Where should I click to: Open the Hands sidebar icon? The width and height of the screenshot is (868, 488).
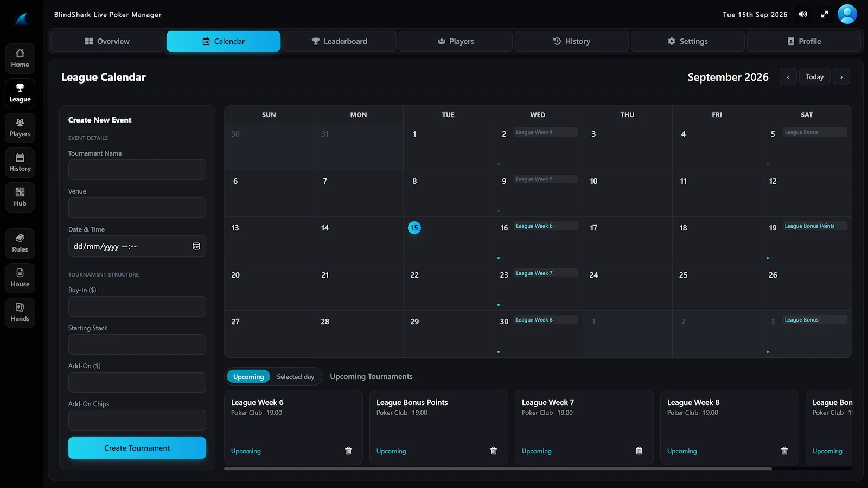[x=20, y=313]
